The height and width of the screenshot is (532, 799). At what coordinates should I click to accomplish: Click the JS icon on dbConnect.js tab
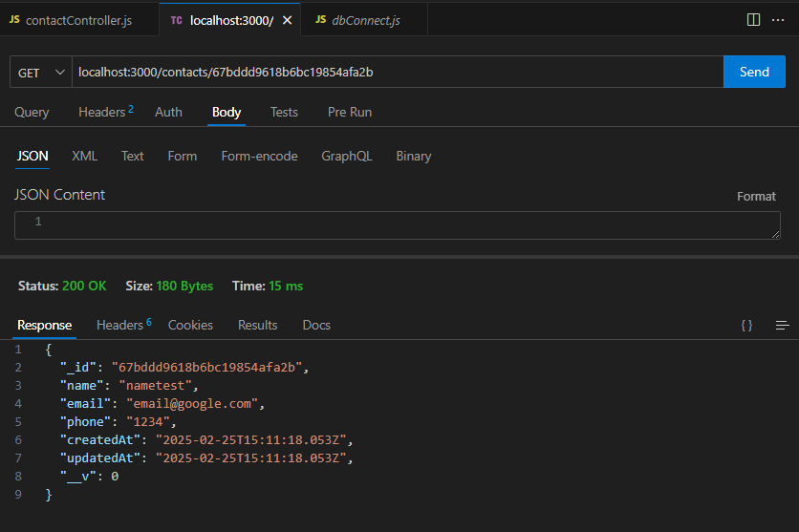(x=320, y=19)
